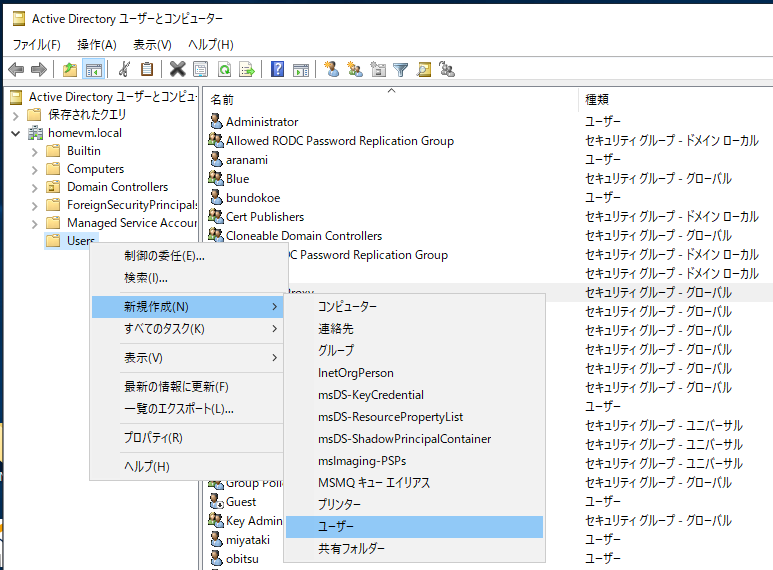Create new group with two-people toolbar icon
Screen dimensions: 773x570
(355, 70)
